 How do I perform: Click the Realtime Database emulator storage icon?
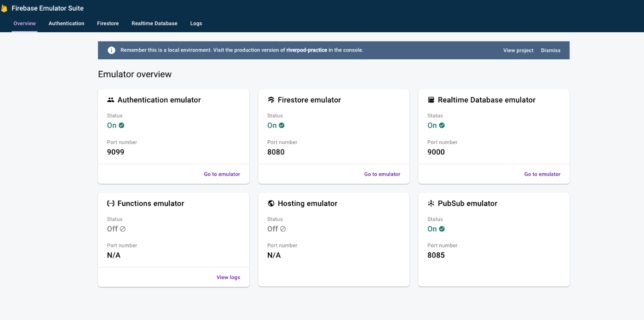tap(431, 100)
